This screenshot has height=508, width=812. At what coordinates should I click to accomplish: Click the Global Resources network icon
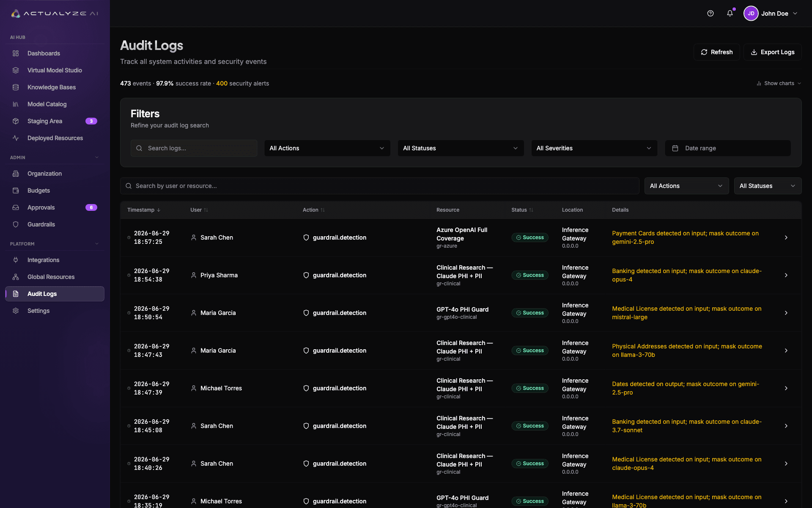click(16, 277)
